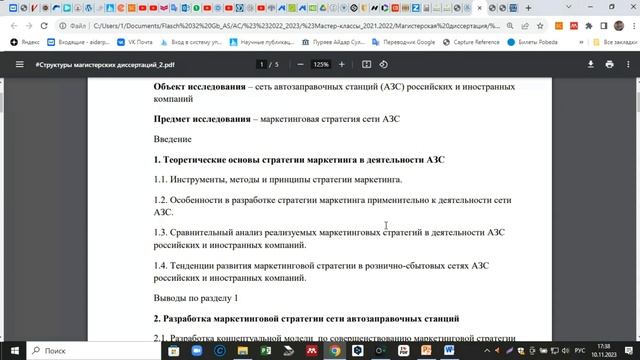Open Zoom from the taskbar
The height and width of the screenshot is (360, 640).
pyautogui.click(x=197, y=351)
